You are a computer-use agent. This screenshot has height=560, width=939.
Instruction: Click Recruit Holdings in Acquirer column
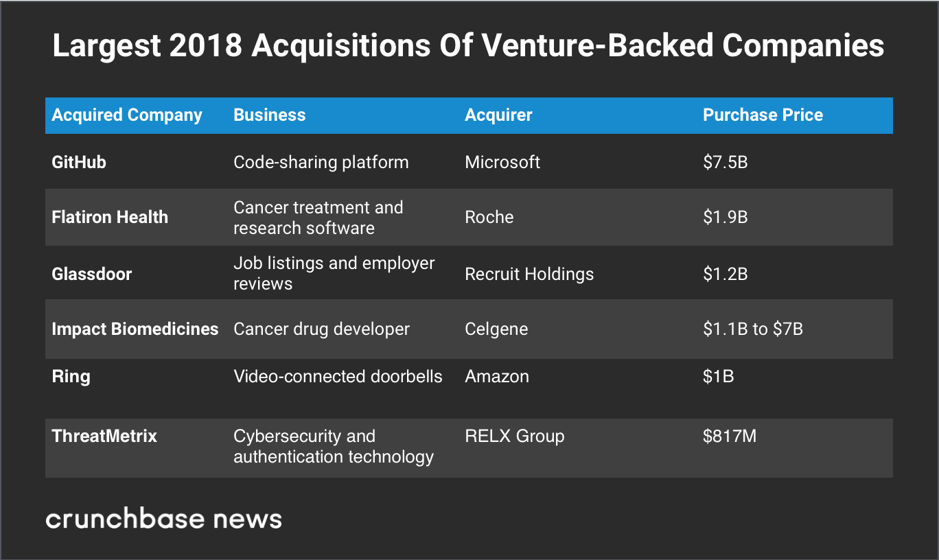(529, 274)
